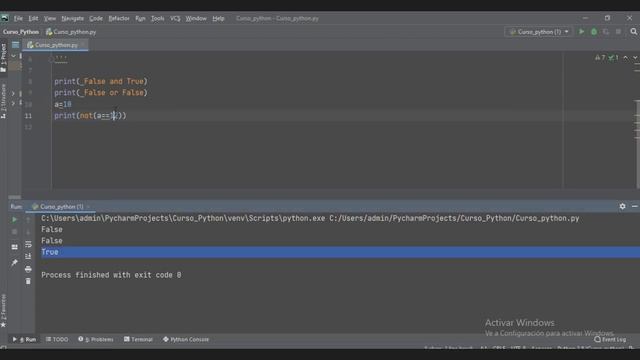Rerun program from Run panel green arrow
The width and height of the screenshot is (640, 360).
point(14,220)
